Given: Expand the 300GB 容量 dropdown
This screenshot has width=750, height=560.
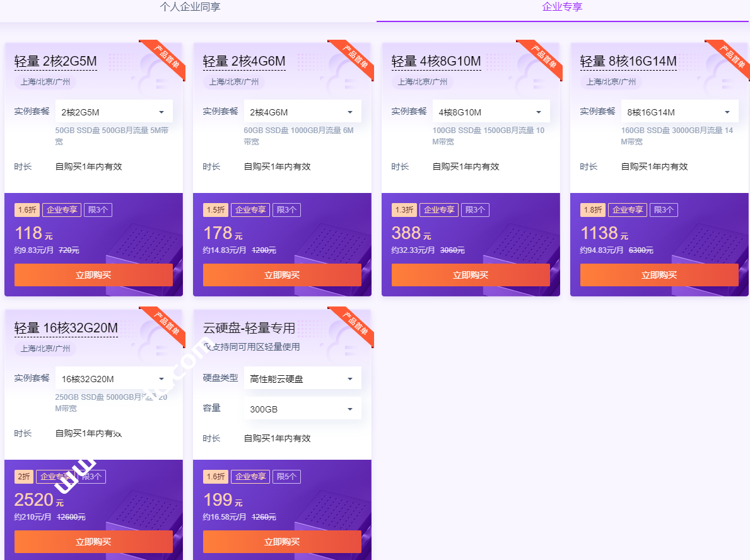Looking at the screenshot, I should 302,409.
